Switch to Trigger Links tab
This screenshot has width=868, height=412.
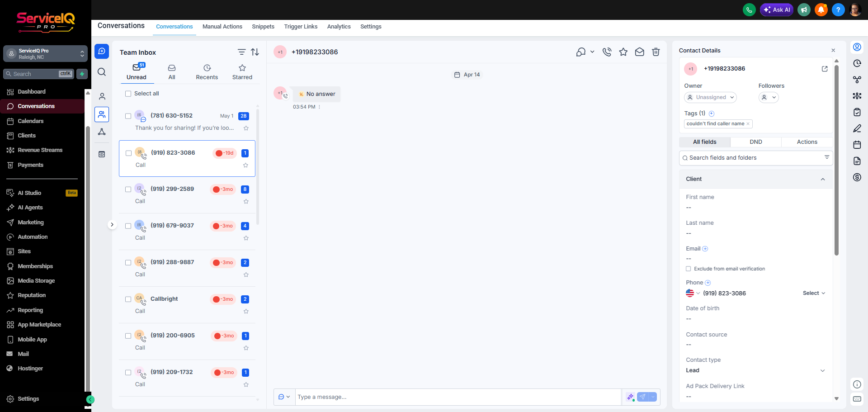coord(301,27)
